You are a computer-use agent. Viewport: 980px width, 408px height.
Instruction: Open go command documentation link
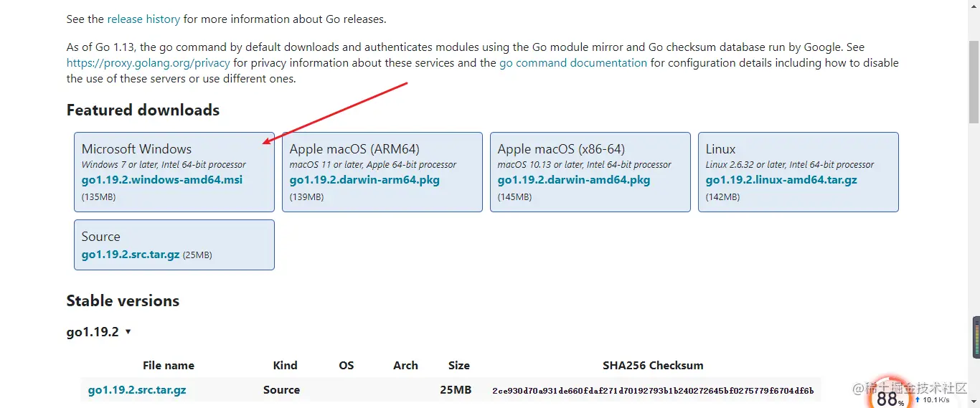point(573,63)
